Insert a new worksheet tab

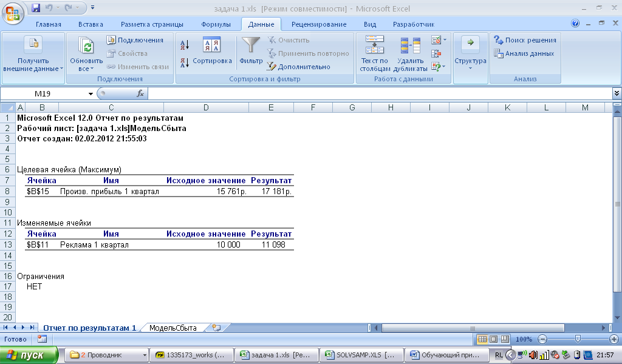coord(217,328)
